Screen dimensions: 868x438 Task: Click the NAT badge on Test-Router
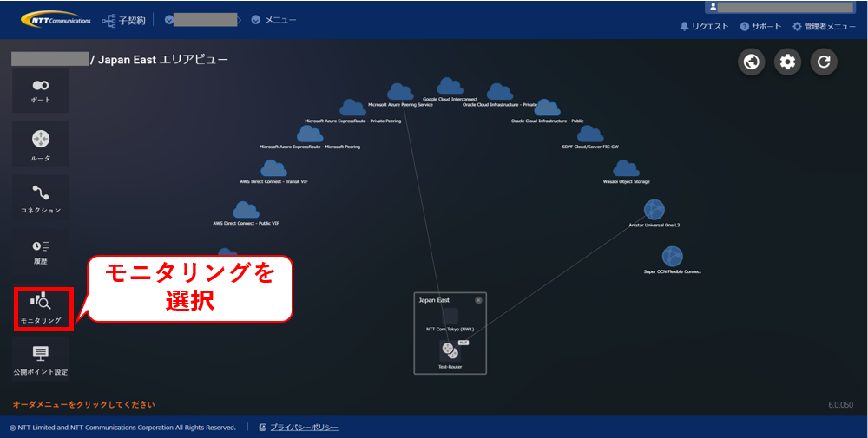click(464, 343)
